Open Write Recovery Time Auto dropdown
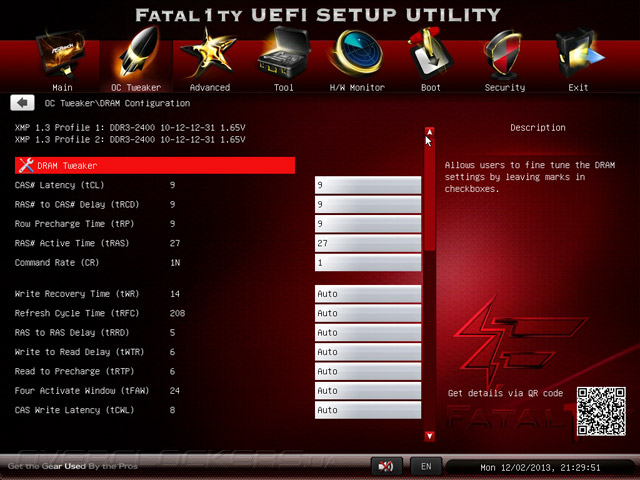Image resolution: width=640 pixels, height=480 pixels. click(368, 293)
